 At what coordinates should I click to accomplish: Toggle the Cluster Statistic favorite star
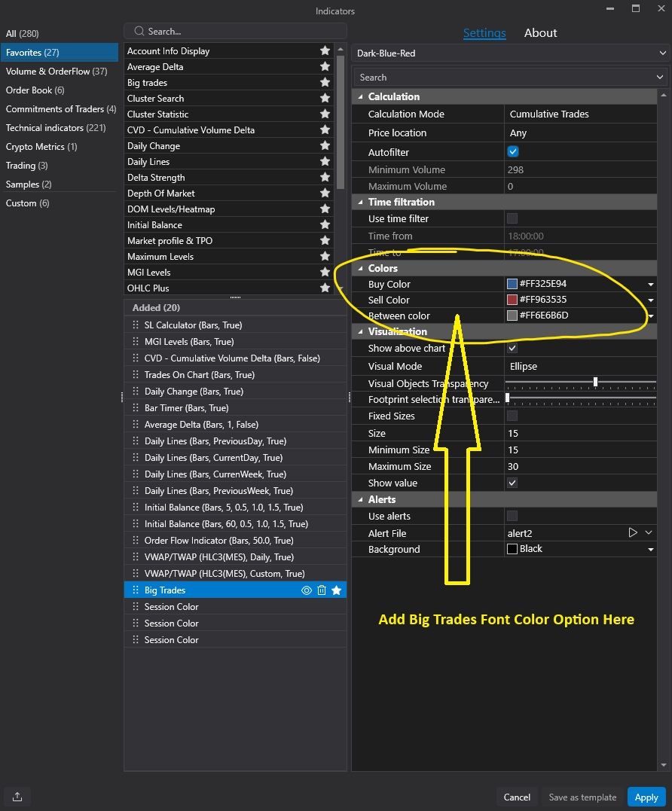pos(325,114)
